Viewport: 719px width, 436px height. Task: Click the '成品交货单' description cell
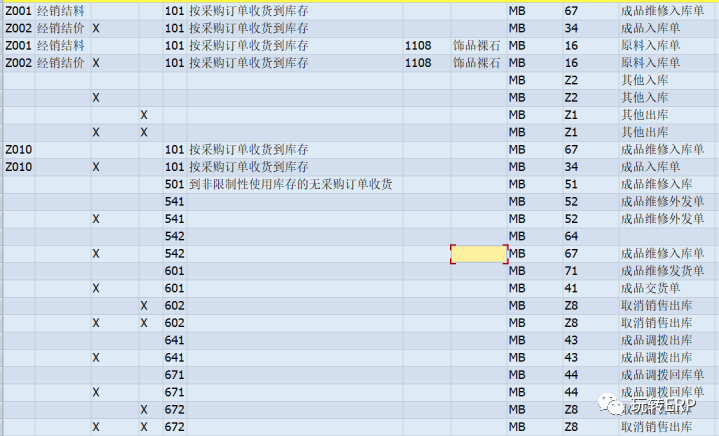tap(650, 288)
